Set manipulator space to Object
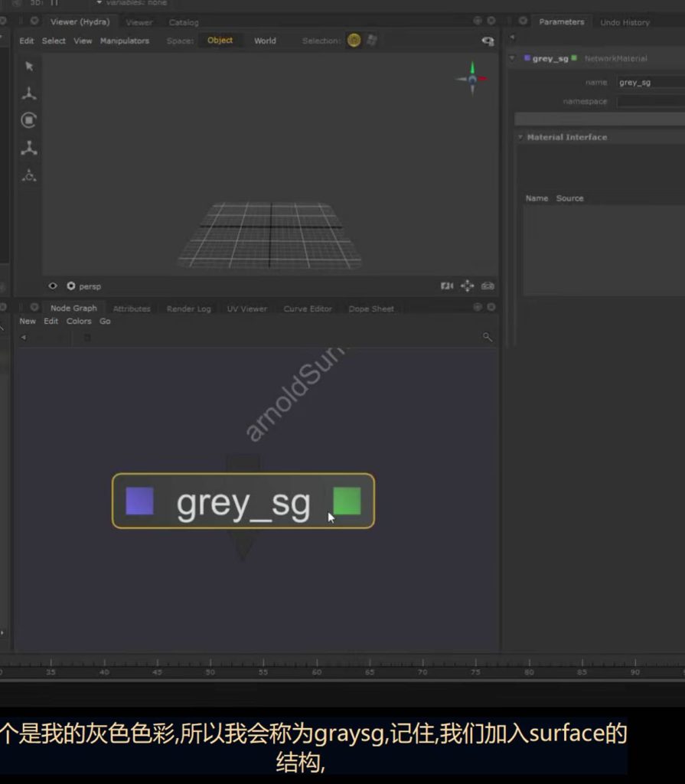Viewport: 685px width, 784px height. click(x=220, y=41)
